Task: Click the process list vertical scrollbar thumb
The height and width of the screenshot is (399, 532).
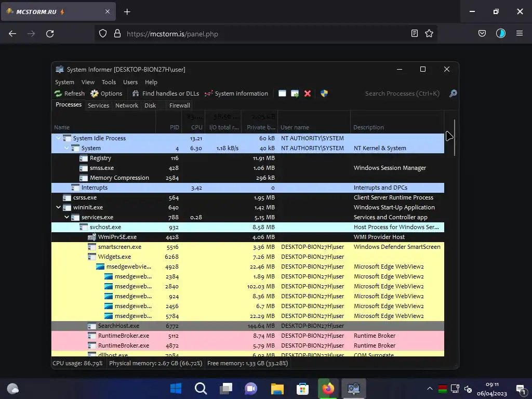Action: click(454, 137)
